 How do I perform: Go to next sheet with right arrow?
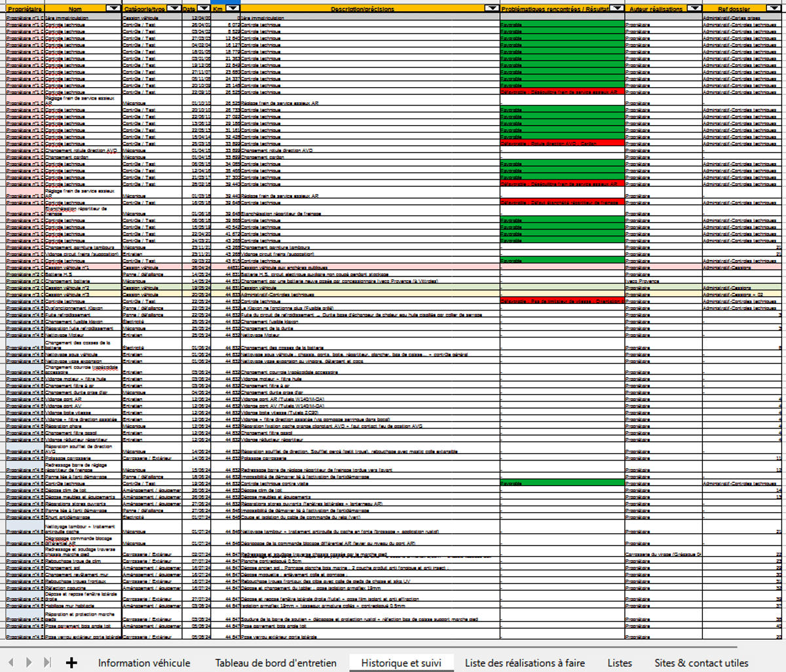pyautogui.click(x=29, y=662)
